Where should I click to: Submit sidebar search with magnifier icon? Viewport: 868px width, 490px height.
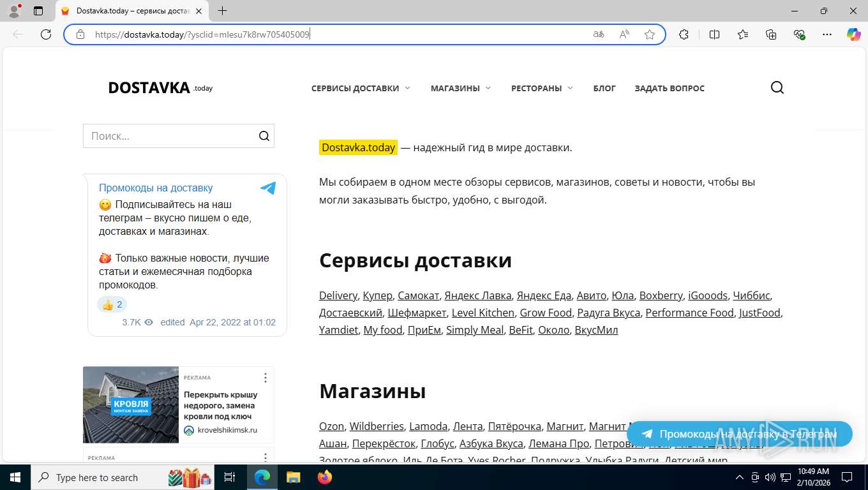[264, 136]
